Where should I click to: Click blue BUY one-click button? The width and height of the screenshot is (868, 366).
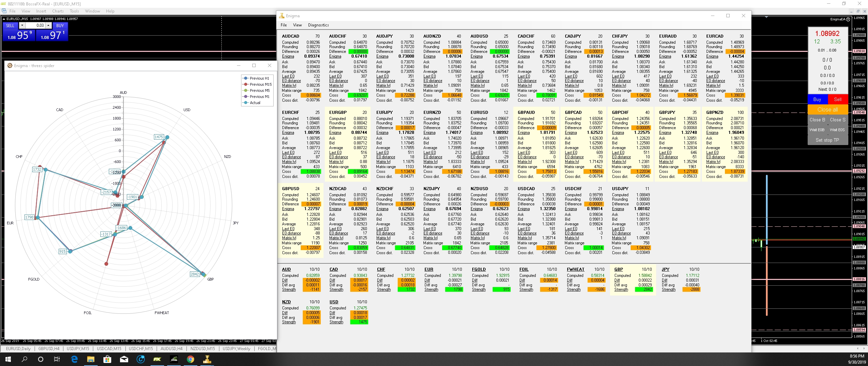tap(60, 25)
